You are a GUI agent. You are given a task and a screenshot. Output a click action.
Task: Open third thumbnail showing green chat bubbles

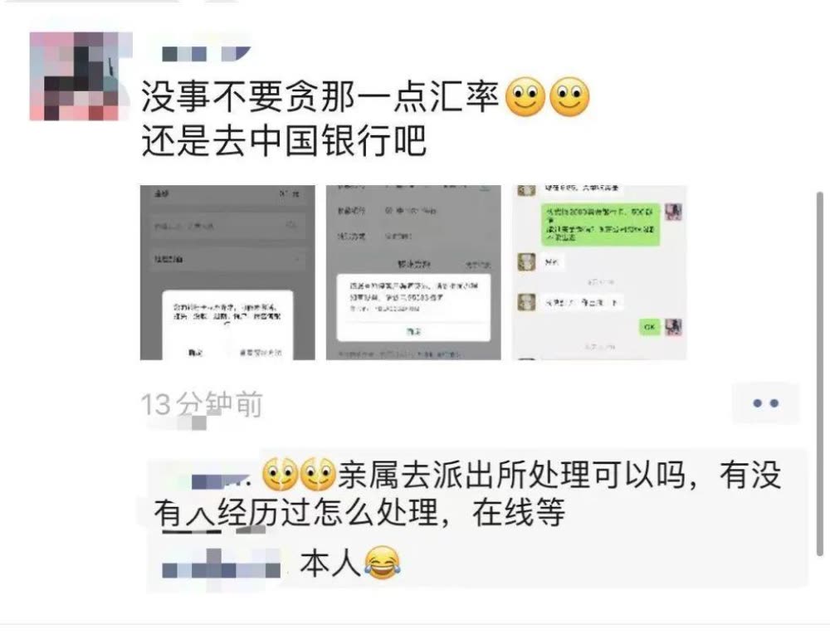[599, 272]
